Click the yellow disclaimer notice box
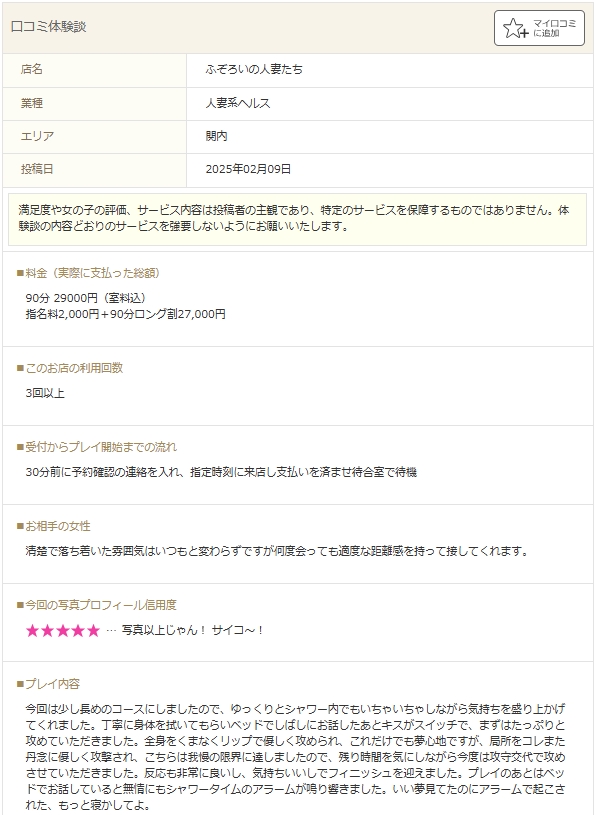The image size is (594, 815). tap(297, 219)
